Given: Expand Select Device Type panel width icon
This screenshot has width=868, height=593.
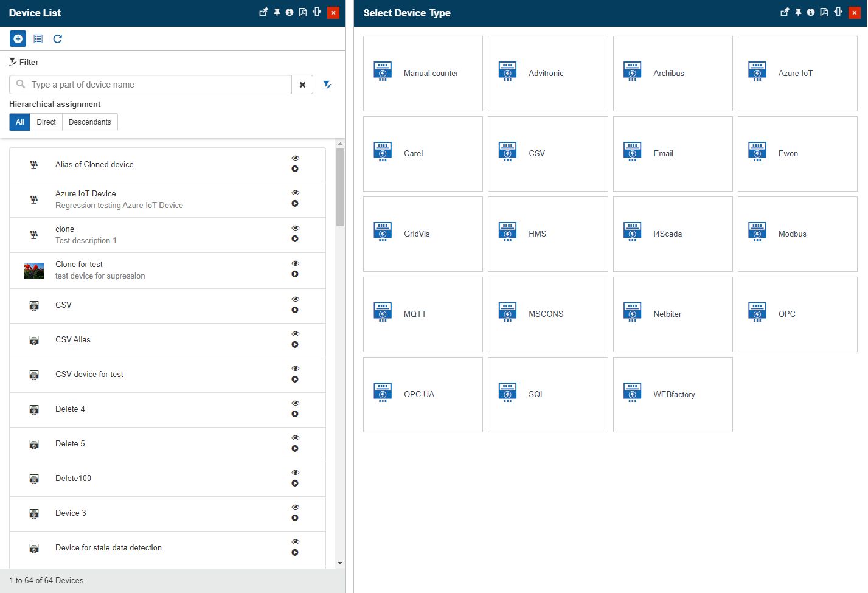Looking at the screenshot, I should [x=838, y=12].
